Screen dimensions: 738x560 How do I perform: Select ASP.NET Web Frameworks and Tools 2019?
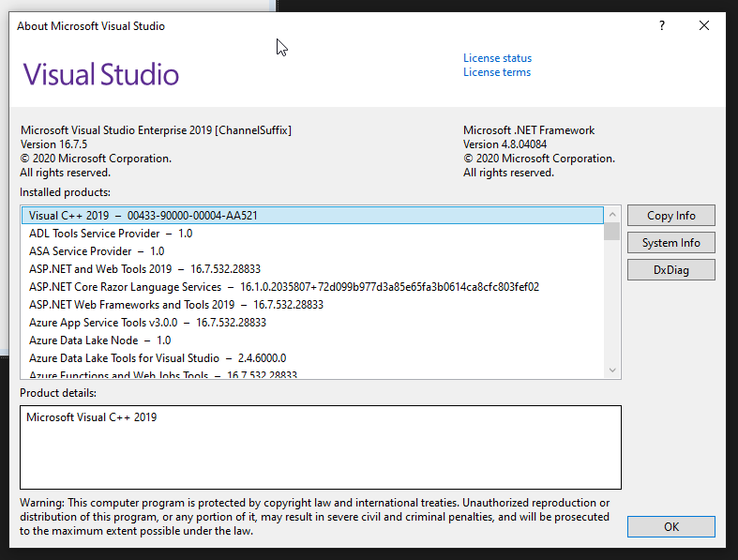(312, 305)
